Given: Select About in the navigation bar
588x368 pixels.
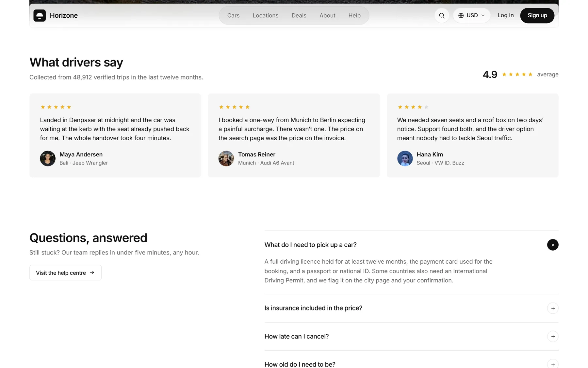Looking at the screenshot, I should coord(327,15).
